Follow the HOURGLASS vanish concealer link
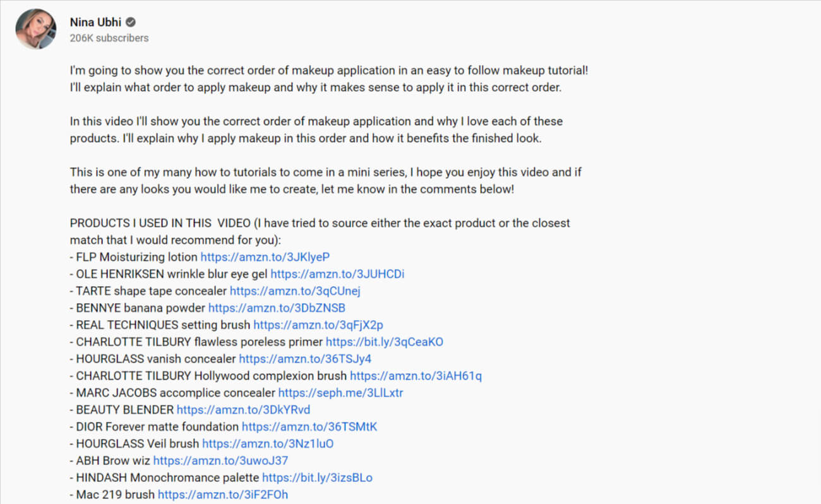The height and width of the screenshot is (504, 821). pos(305,359)
